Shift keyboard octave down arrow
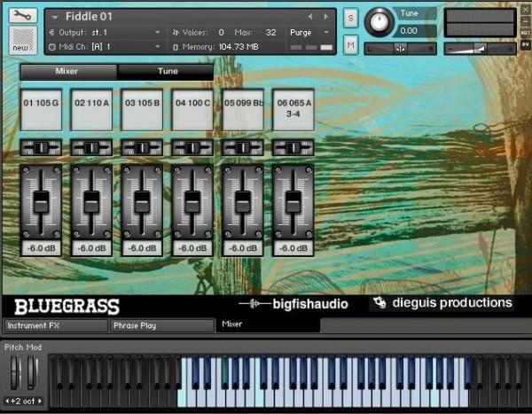 [x=7, y=401]
